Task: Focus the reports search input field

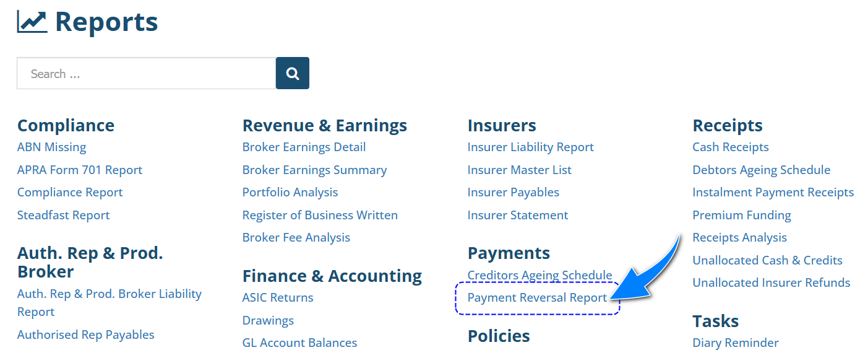Action: point(146,74)
